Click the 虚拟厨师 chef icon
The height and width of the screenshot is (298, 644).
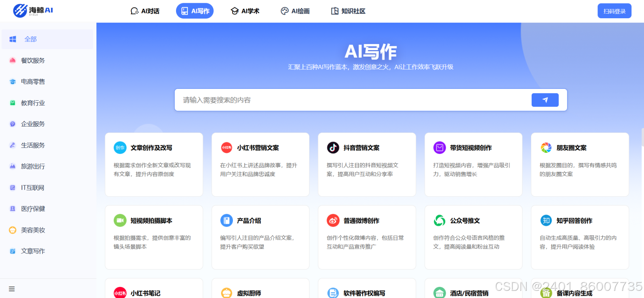pyautogui.click(x=226, y=293)
